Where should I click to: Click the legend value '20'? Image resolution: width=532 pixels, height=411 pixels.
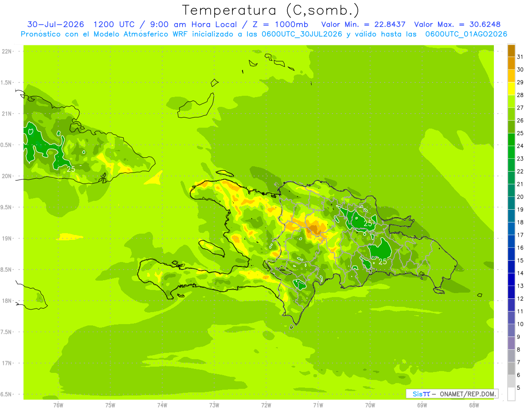520,197
